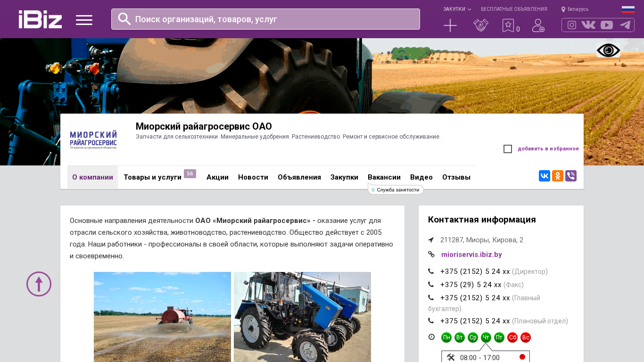Click the Плановый отдел phone number

(x=475, y=321)
